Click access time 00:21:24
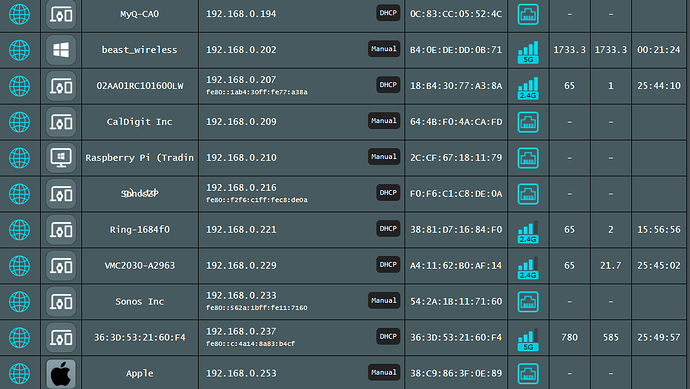Screen dimensions: 690x389 click(659, 50)
